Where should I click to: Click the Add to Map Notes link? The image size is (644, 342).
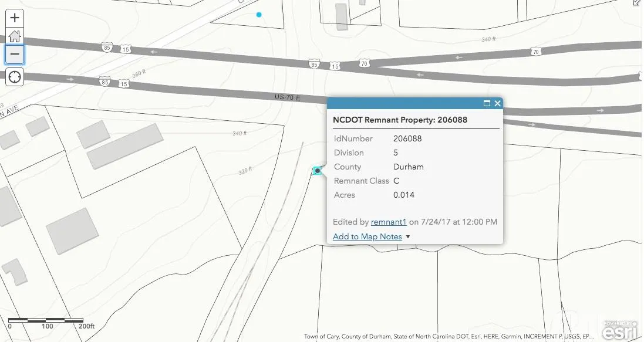[367, 236]
